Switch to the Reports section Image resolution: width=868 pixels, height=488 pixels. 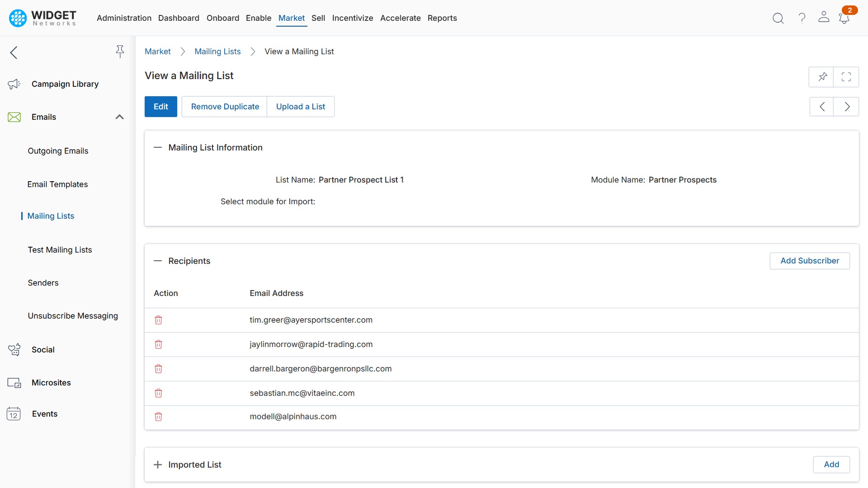point(442,18)
